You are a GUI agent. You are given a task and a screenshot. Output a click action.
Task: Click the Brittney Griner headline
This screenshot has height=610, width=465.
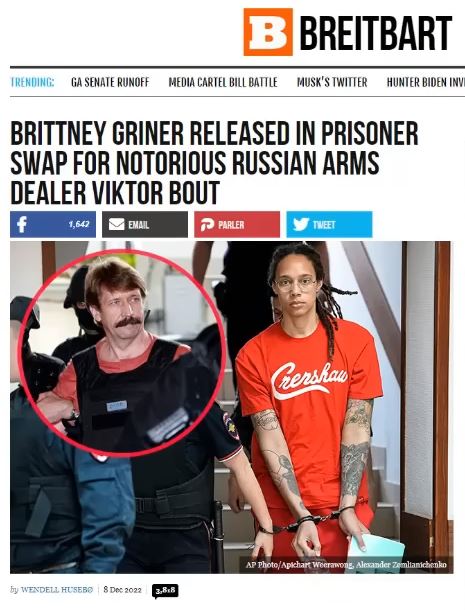(x=214, y=163)
